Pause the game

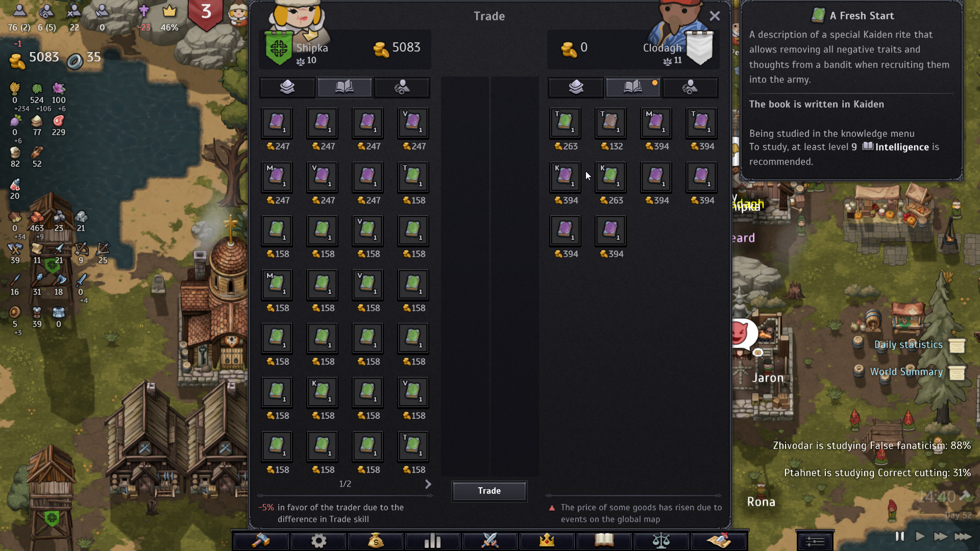(900, 536)
